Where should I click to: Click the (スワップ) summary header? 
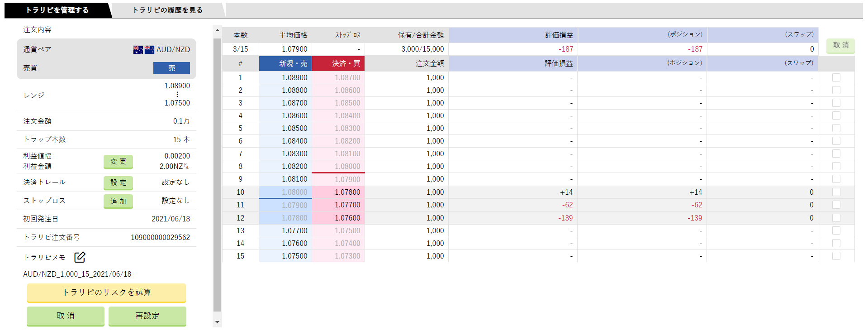click(763, 35)
